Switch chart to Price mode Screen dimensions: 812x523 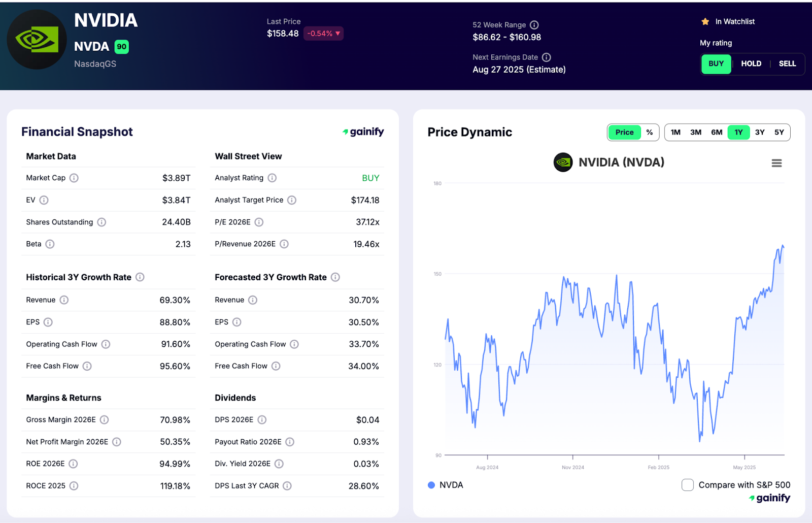[x=624, y=133]
